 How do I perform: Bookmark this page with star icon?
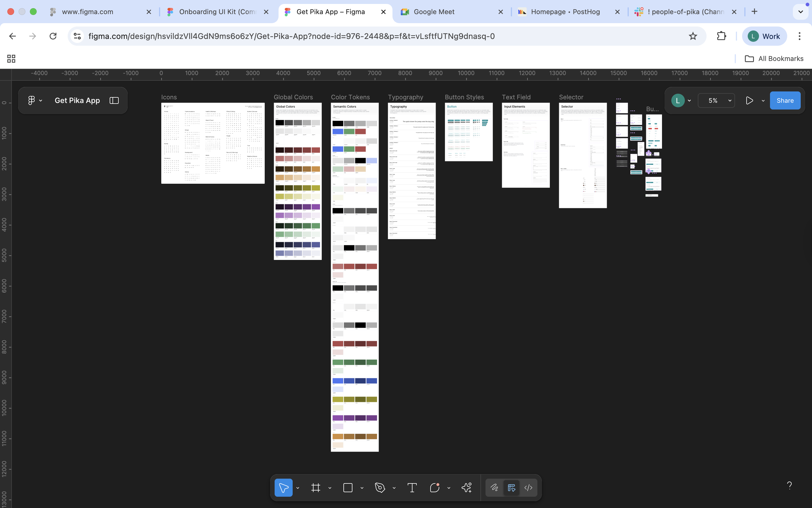[x=693, y=36]
